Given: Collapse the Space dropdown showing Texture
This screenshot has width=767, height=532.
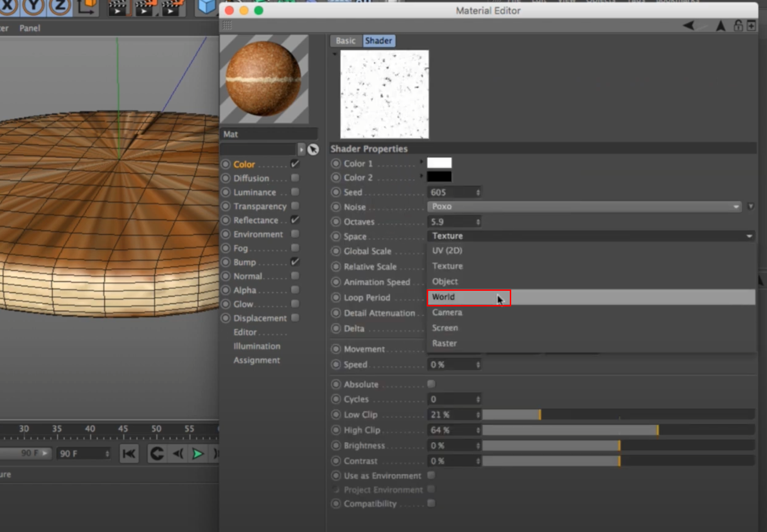Looking at the screenshot, I should (591, 236).
